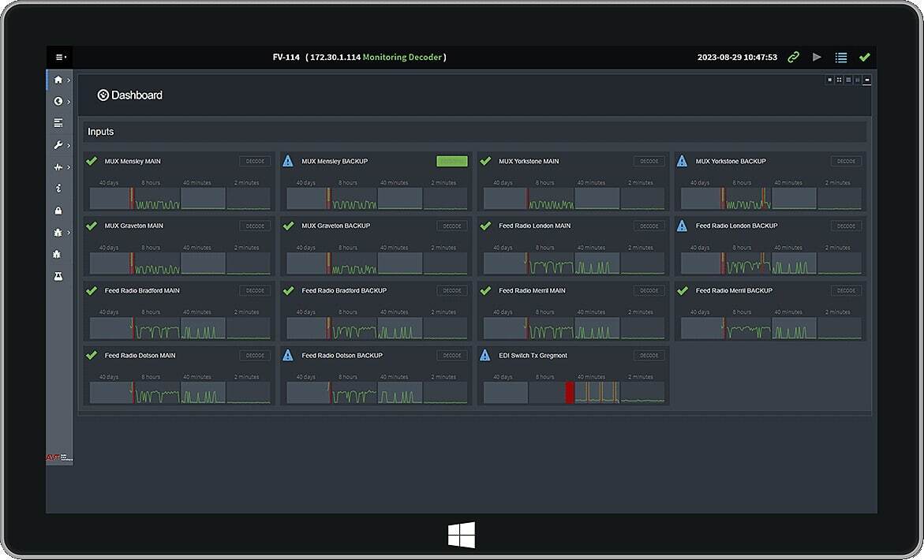Switch to the four-square grid layout view
Screen dimensions: 924x560
pos(839,80)
